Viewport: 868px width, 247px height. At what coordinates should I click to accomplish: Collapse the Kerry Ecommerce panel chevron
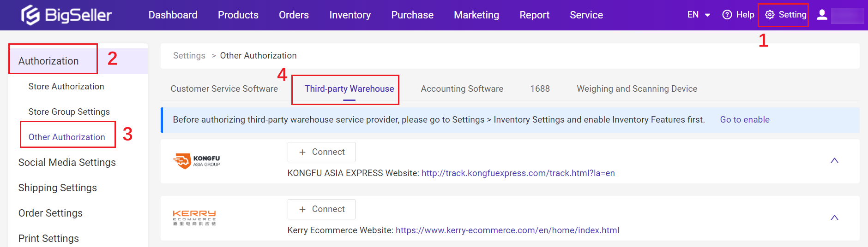(834, 218)
